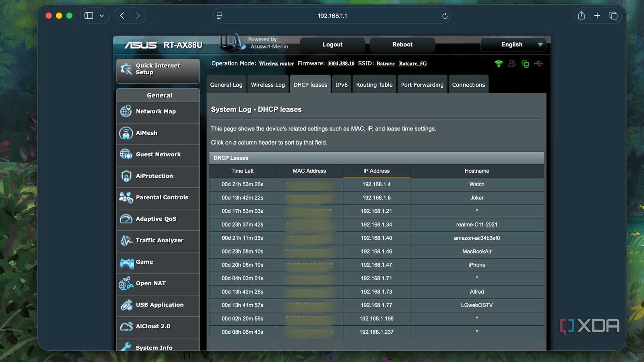Click the Logout button
644x362 pixels.
click(333, 45)
